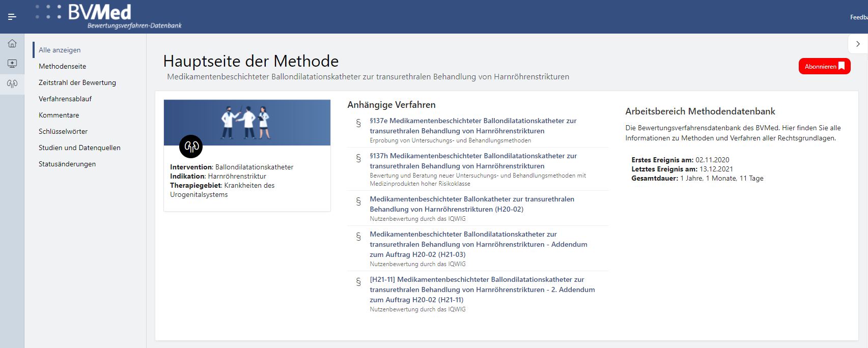Screen dimensions: 868x348
Task: Click the monitor plus icon in sidebar
Action: (12, 64)
